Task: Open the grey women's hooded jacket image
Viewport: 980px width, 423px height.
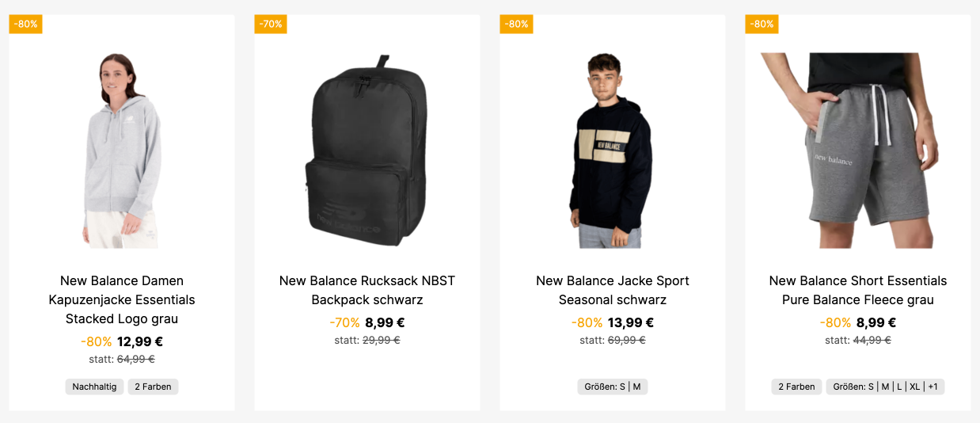Action: coord(122,151)
